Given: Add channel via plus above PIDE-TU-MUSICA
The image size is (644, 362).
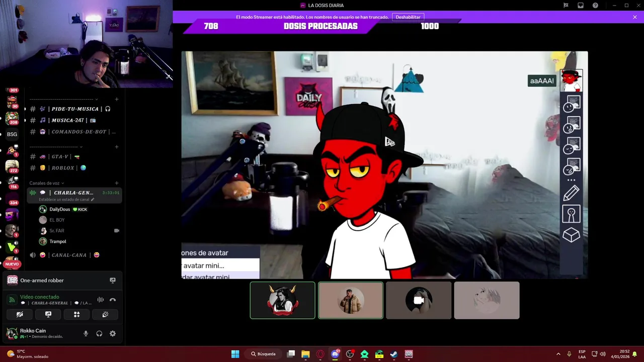Looking at the screenshot, I should [117, 99].
